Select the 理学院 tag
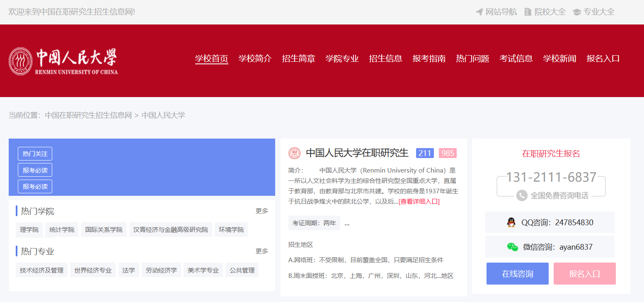The height and width of the screenshot is (302, 644). 29,229
